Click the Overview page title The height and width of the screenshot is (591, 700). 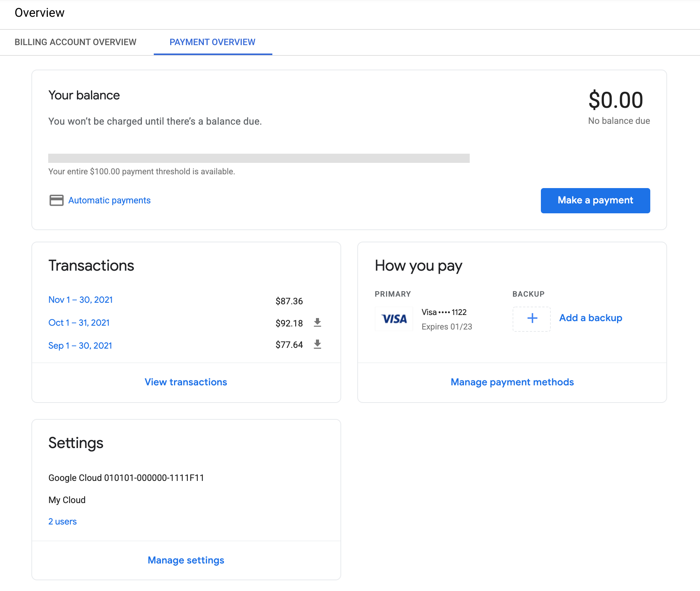[40, 13]
